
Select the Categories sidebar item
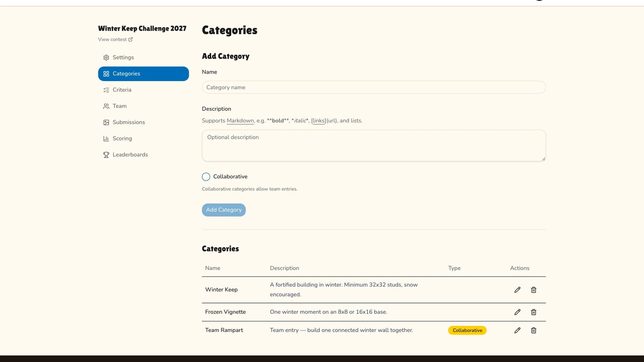pos(143,74)
